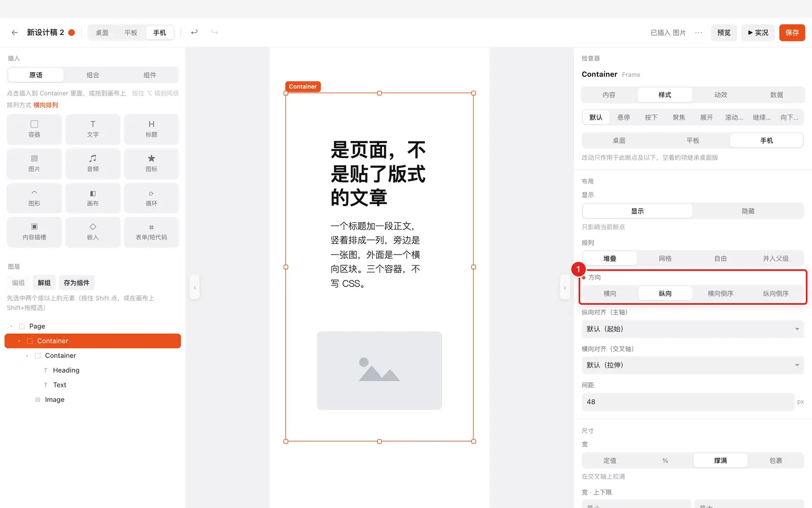Open the 动效 inspector tab
The height and width of the screenshot is (508, 812).
coord(721,95)
